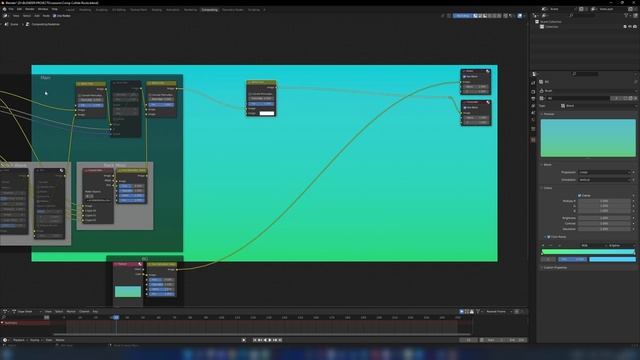Image resolution: width=640 pixels, height=360 pixels.
Task: Click the texture preview in the BG frame node
Action: tap(128, 291)
